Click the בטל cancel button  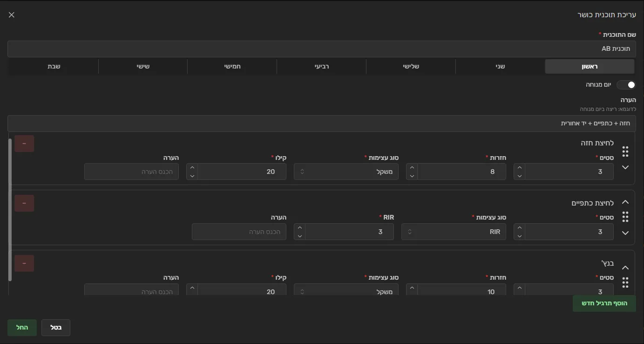click(56, 328)
